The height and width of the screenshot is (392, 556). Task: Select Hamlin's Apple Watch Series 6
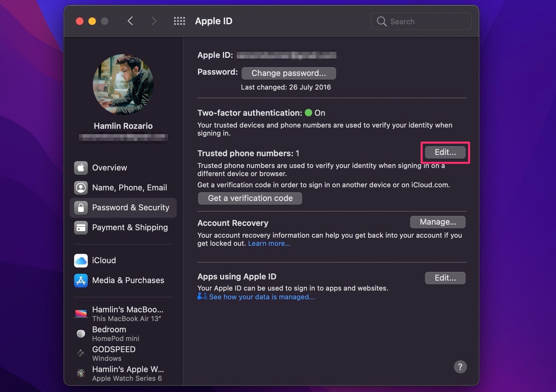click(127, 373)
